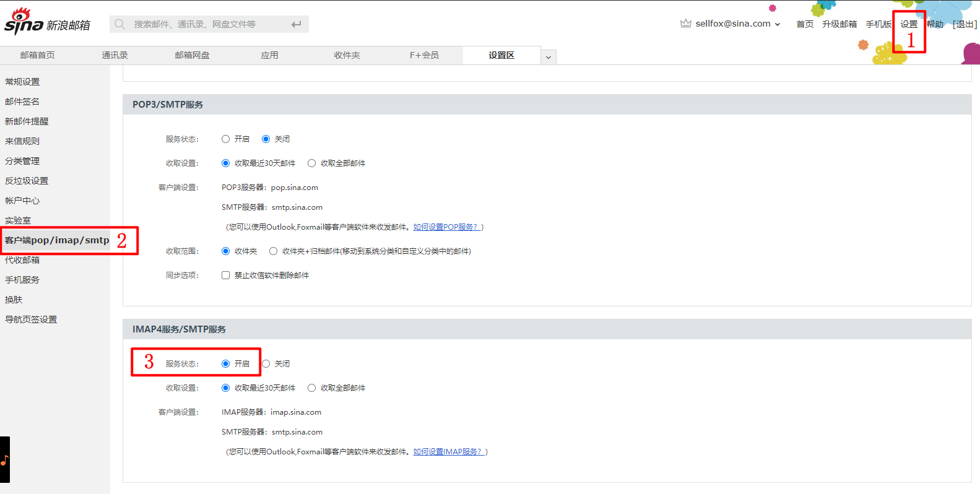Click 退出 to log out
Screen dimensions: 980x494
965,24
